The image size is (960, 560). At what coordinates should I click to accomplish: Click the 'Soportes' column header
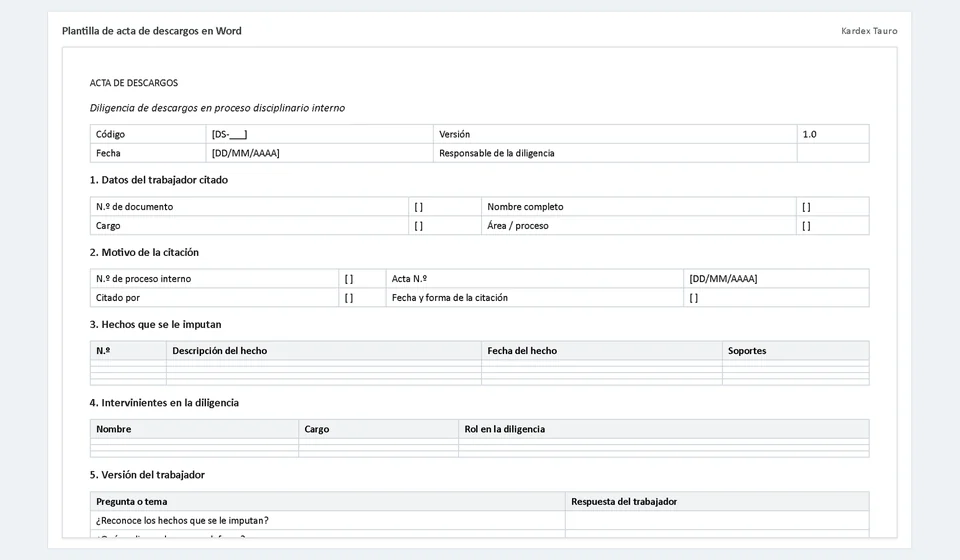[x=796, y=351]
